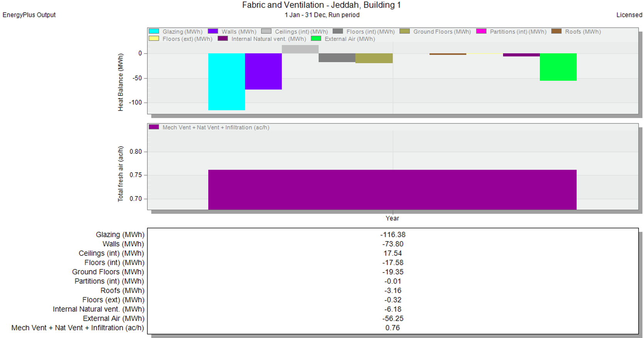Click the 'Year' x-axis label

392,218
